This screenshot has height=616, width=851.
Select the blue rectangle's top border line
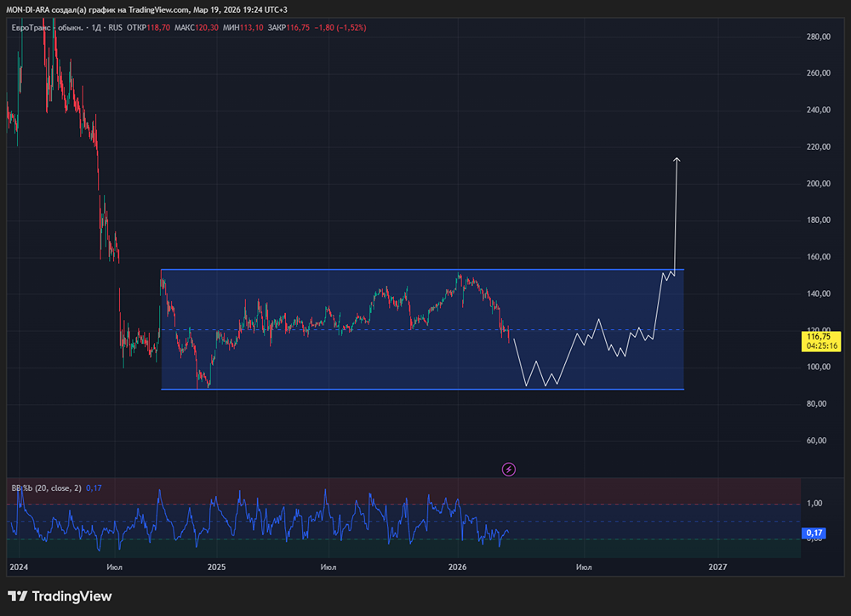point(422,269)
